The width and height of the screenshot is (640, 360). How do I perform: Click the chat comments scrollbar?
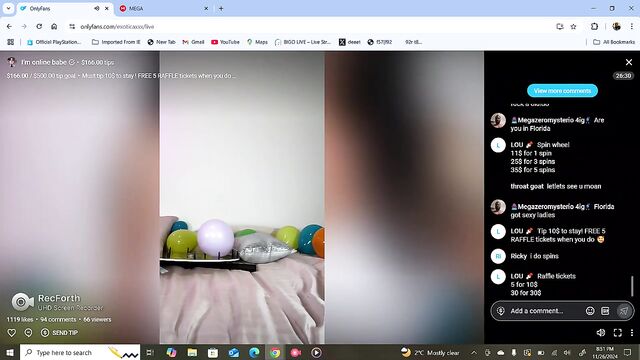pyautogui.click(x=632, y=286)
